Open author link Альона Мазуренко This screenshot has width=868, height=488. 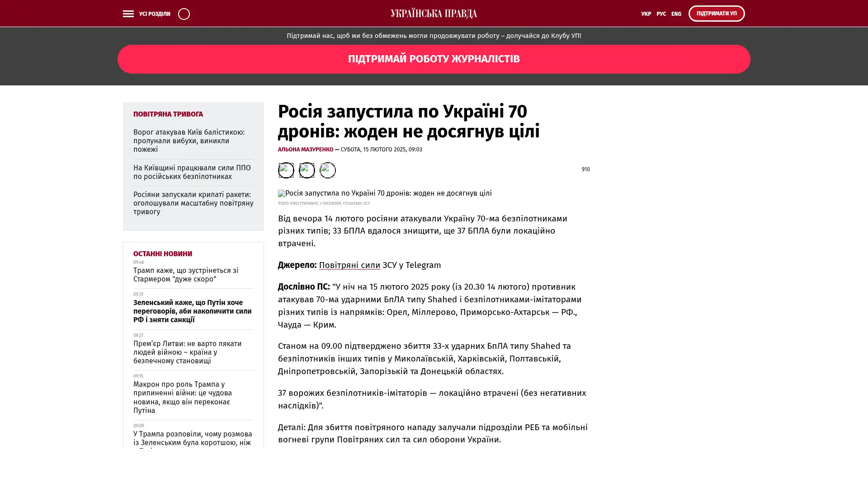coord(305,150)
